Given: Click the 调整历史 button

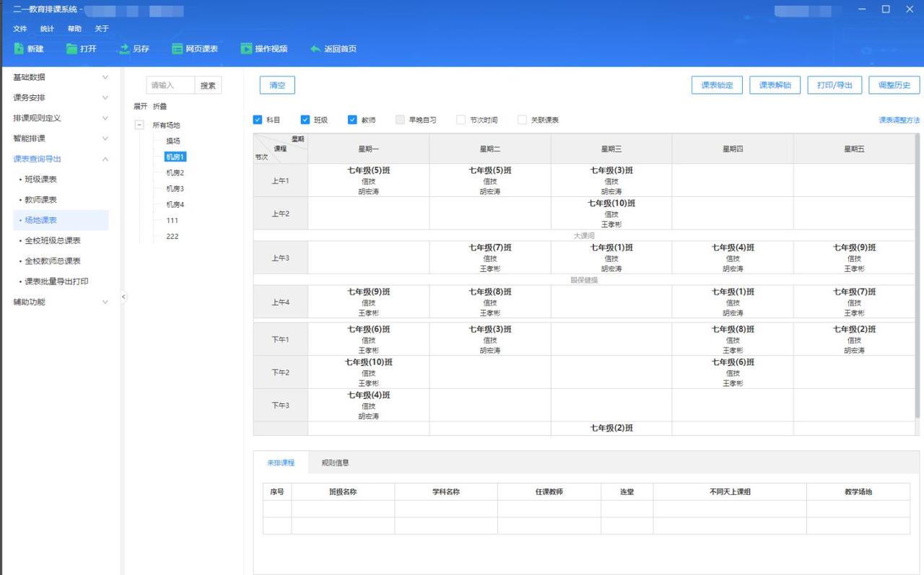Looking at the screenshot, I should pyautogui.click(x=894, y=85).
